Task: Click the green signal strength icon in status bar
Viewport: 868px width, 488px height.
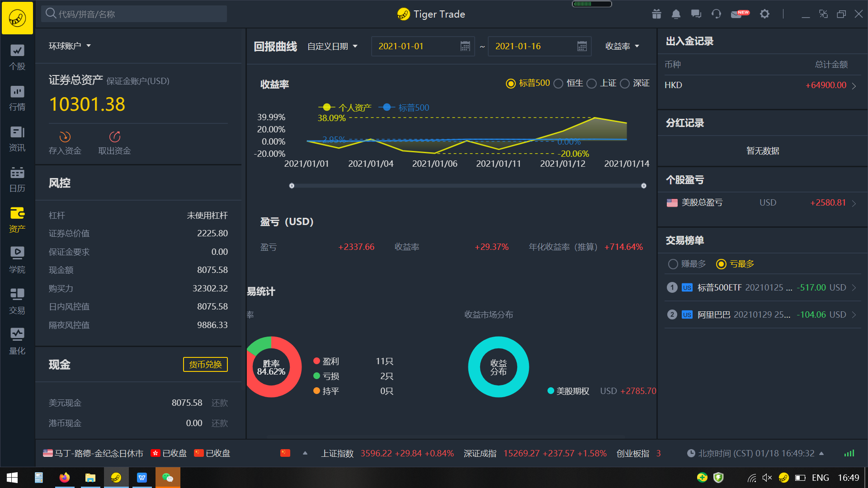Action: (x=849, y=453)
